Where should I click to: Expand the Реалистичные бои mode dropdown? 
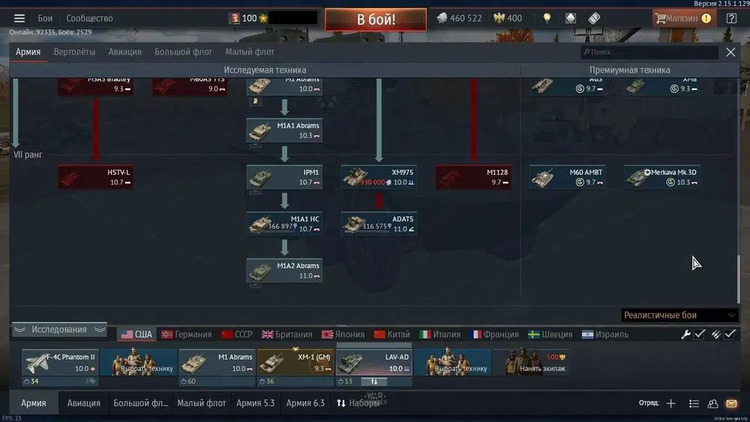tap(679, 315)
